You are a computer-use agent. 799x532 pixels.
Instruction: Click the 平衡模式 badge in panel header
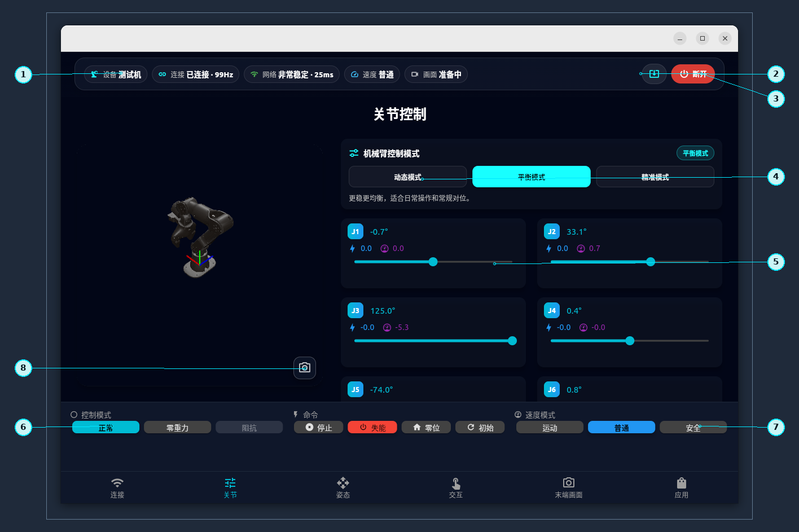click(695, 153)
